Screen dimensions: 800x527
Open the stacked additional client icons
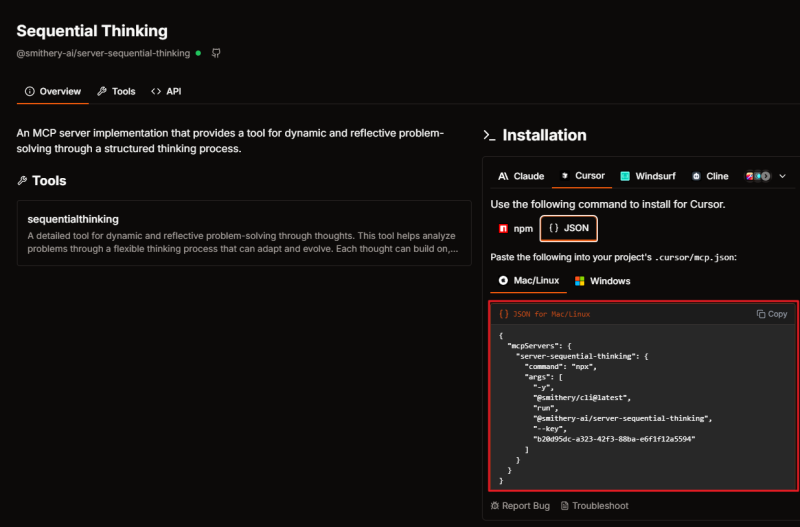[x=757, y=176]
